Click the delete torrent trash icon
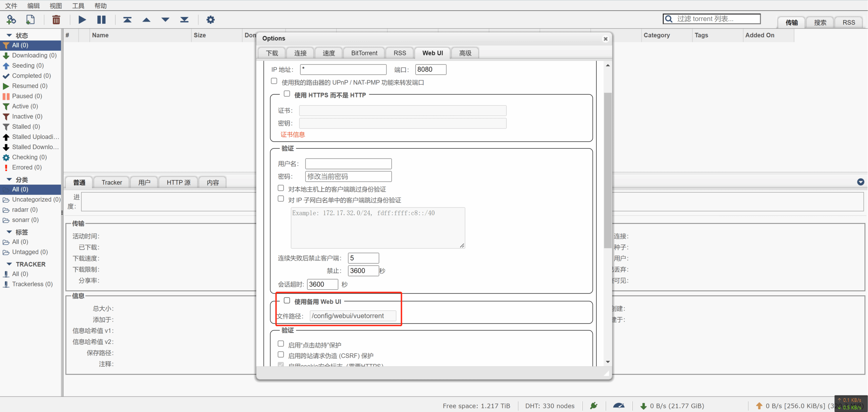Screen dimensions: 868x412 pos(56,19)
